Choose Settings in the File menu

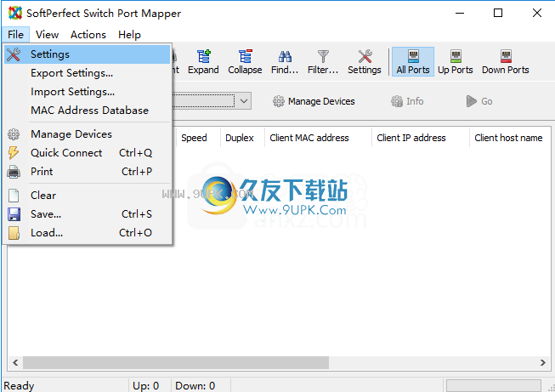pos(87,54)
